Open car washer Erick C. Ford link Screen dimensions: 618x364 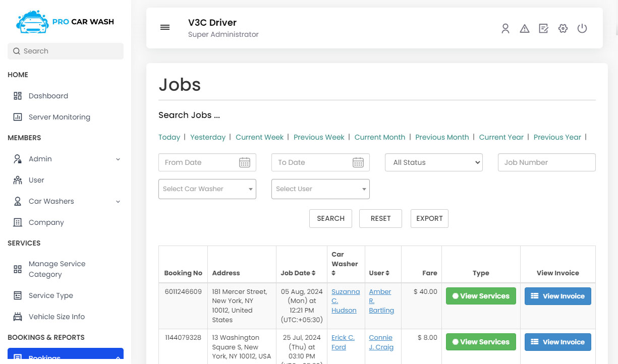343,342
